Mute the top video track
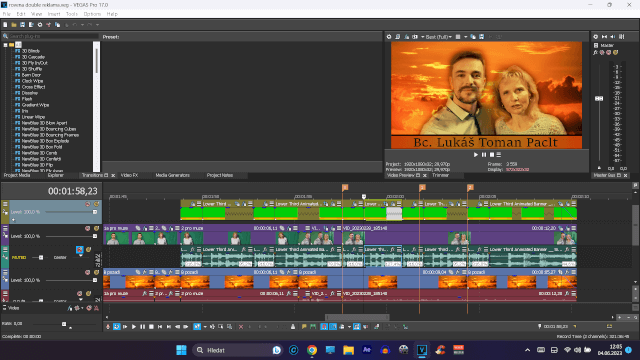 tap(87, 204)
